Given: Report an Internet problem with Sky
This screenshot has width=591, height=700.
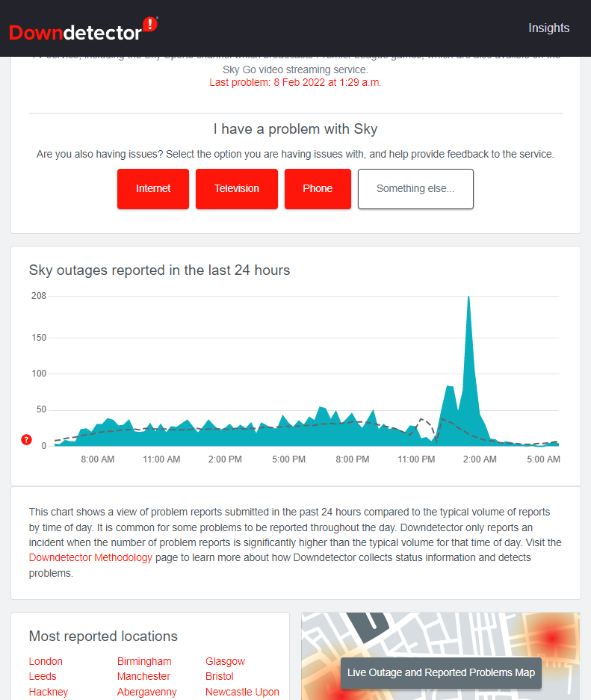Looking at the screenshot, I should point(153,189).
